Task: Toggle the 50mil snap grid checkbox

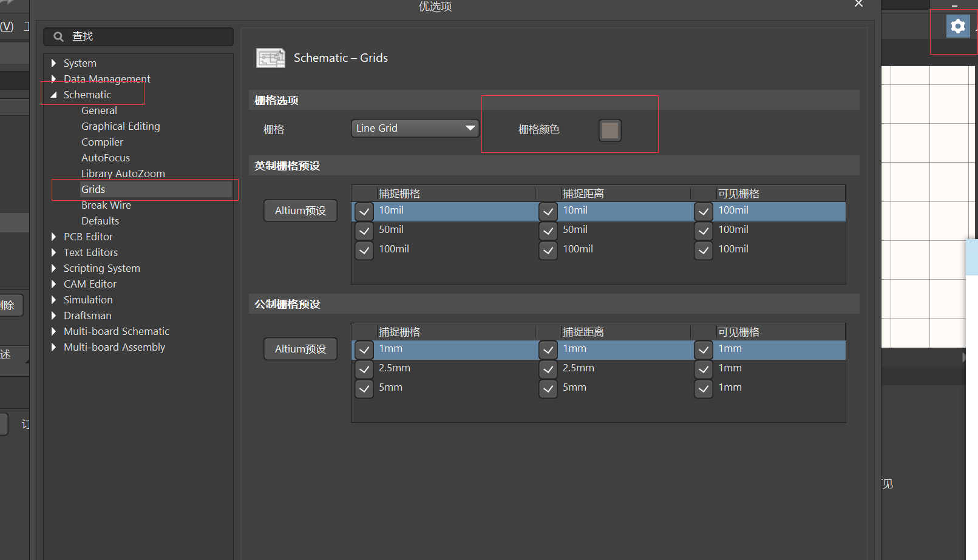Action: coord(364,231)
